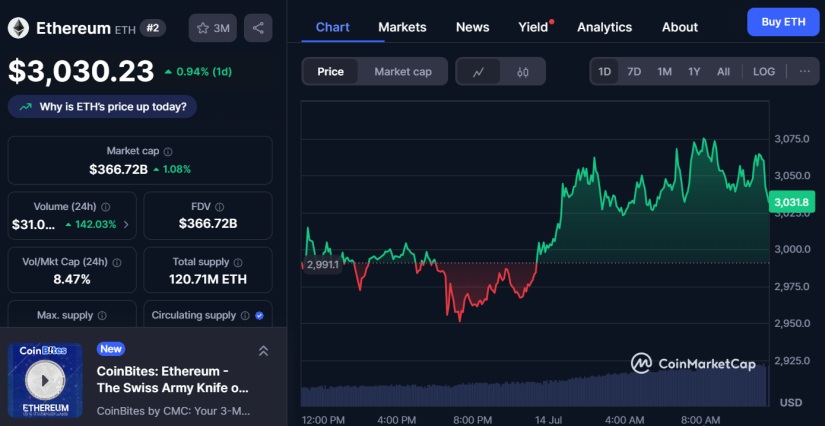Click the Ethereum diamond logo icon
Image resolution: width=825 pixels, height=426 pixels.
coord(18,28)
